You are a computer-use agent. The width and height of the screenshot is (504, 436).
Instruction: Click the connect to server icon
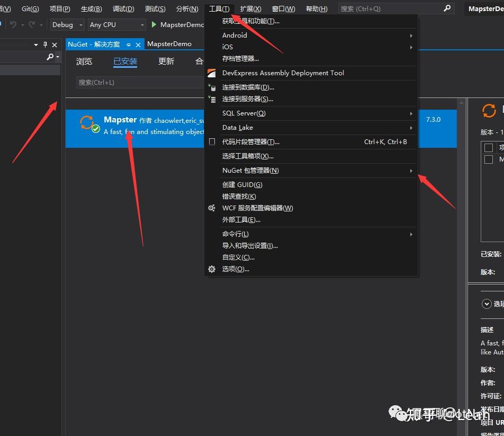212,99
